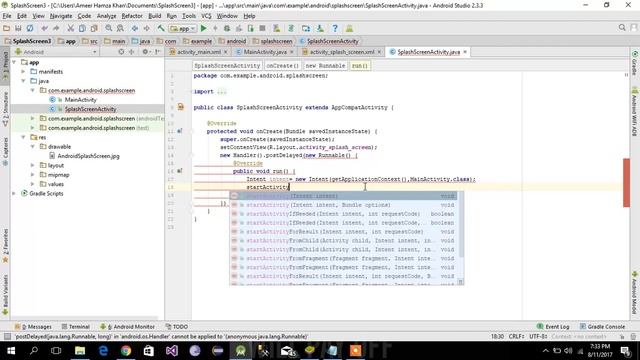The image size is (640, 360).
Task: Click the Stop toolbar icon
Action: [262, 28]
